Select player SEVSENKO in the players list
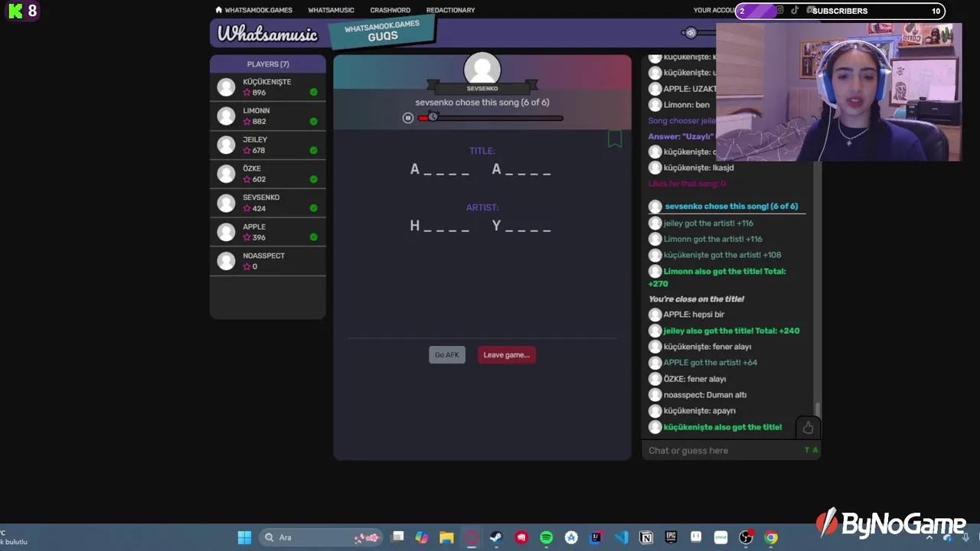 point(268,204)
